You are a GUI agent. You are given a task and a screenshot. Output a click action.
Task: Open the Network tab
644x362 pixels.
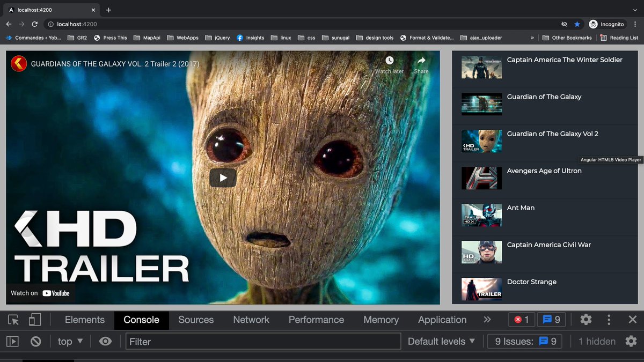point(251,320)
